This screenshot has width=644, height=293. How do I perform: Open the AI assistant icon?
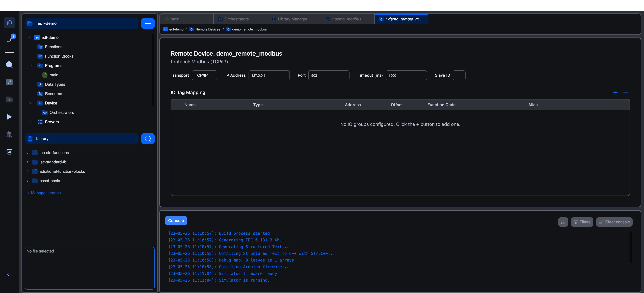(x=9, y=152)
